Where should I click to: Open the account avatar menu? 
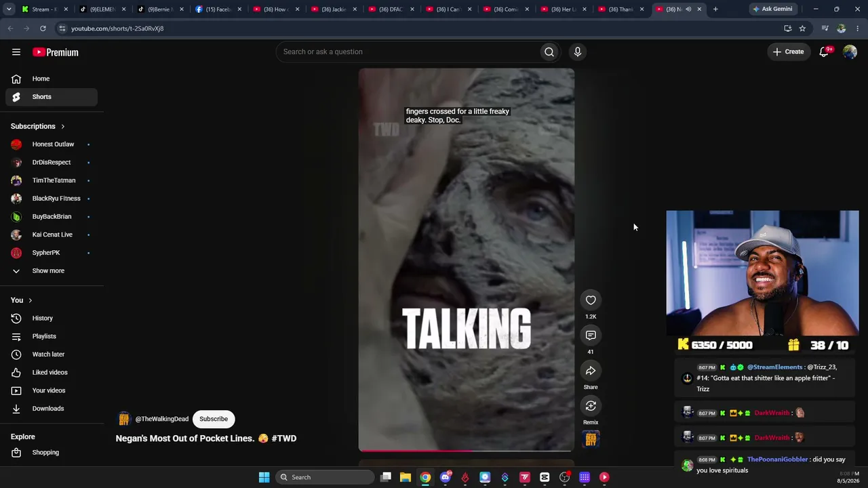point(850,52)
